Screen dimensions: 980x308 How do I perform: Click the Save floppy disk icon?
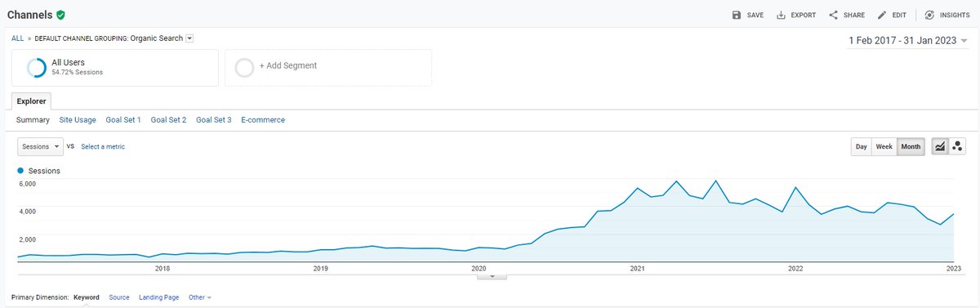tap(737, 15)
